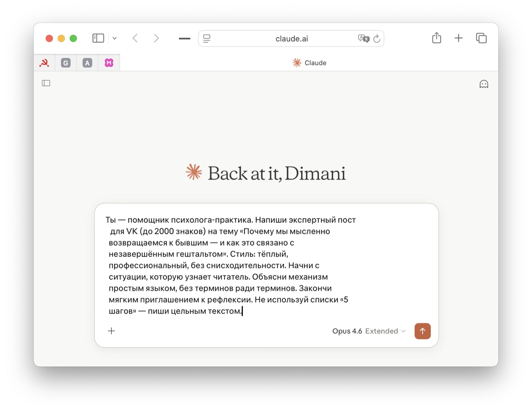The image size is (532, 411).
Task: Open the Opus 4.6 Extended model selector
Action: click(x=369, y=331)
